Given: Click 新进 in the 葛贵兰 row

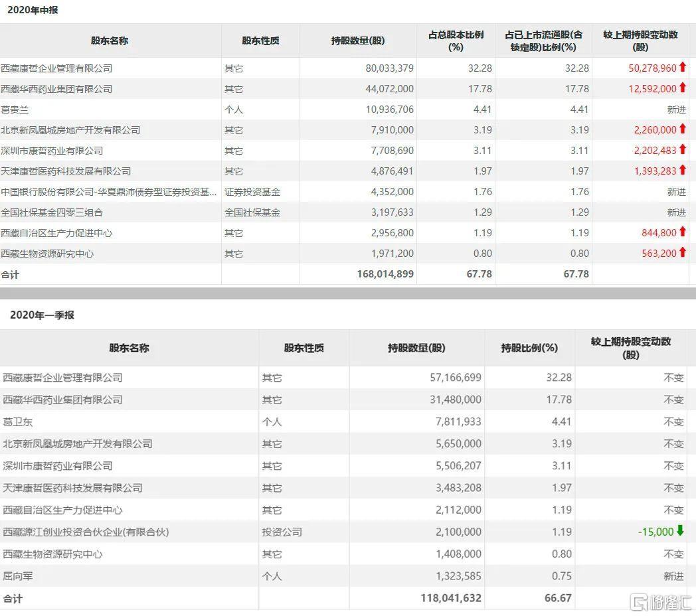Looking at the screenshot, I should [677, 110].
